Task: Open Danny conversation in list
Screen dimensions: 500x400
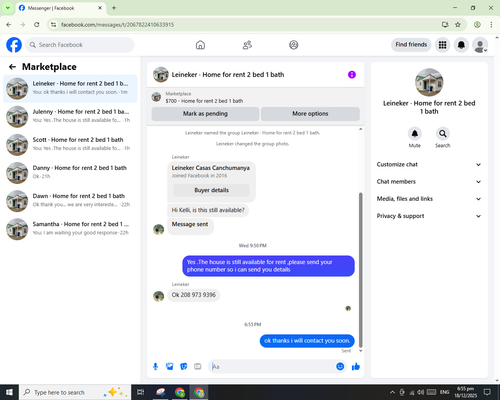Action: pos(70,173)
